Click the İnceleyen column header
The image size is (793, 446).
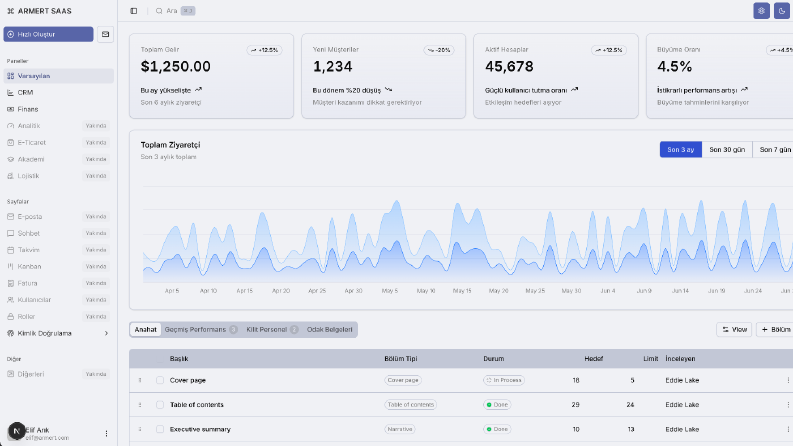680,359
